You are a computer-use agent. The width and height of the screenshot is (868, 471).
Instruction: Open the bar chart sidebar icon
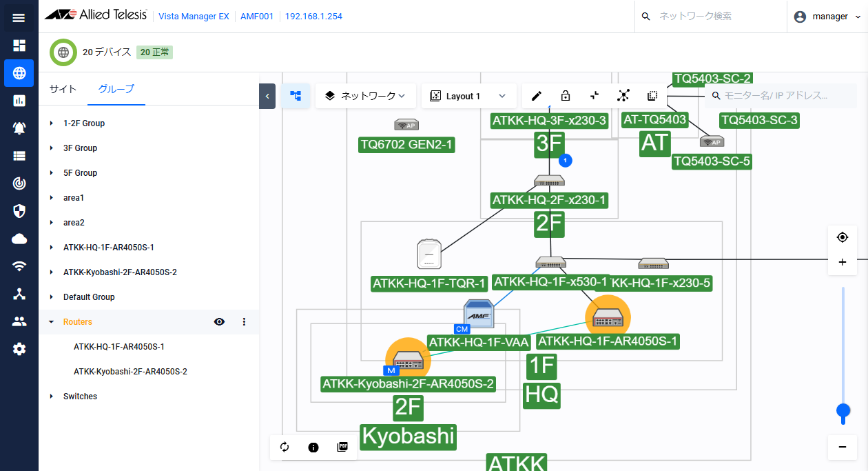coord(19,101)
